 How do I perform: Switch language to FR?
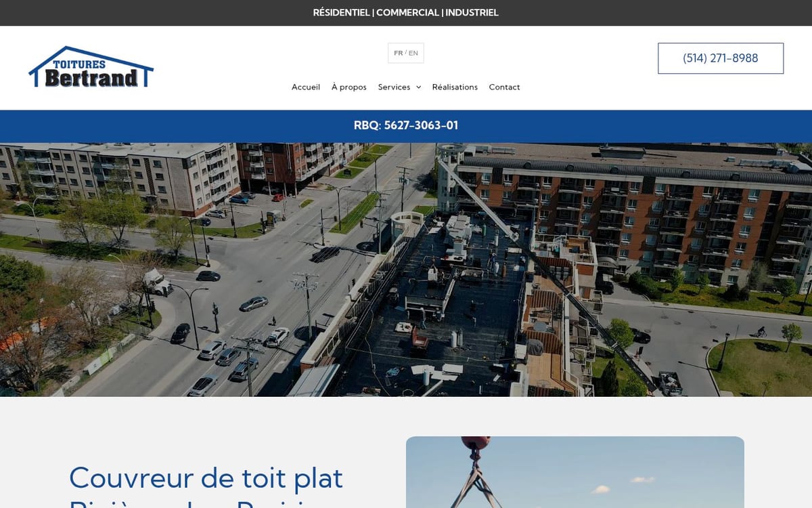click(x=398, y=53)
